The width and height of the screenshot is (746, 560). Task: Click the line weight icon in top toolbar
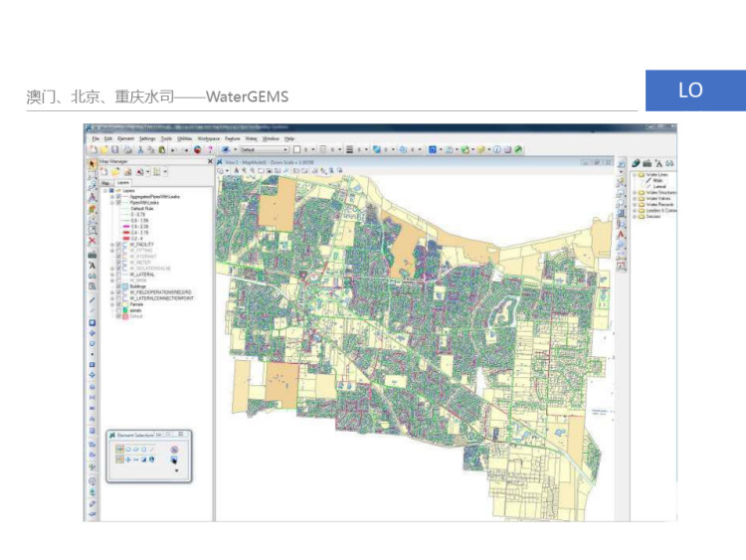350,150
